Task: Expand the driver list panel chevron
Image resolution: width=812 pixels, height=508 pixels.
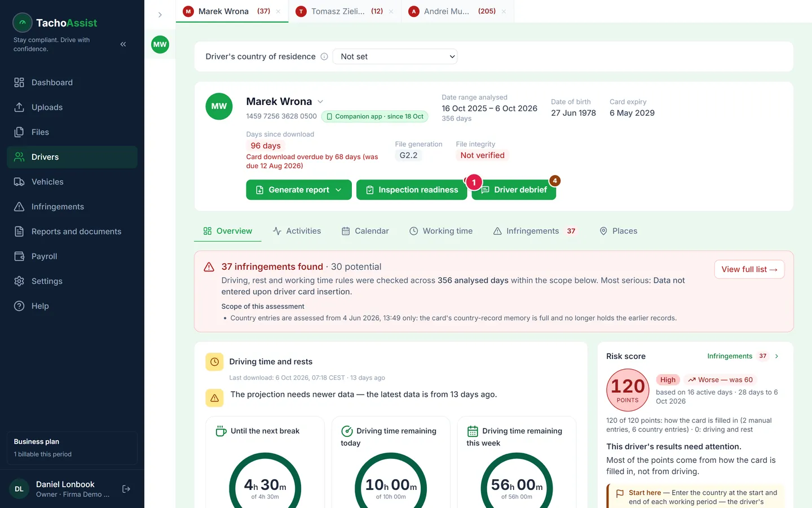Action: pyautogui.click(x=160, y=15)
